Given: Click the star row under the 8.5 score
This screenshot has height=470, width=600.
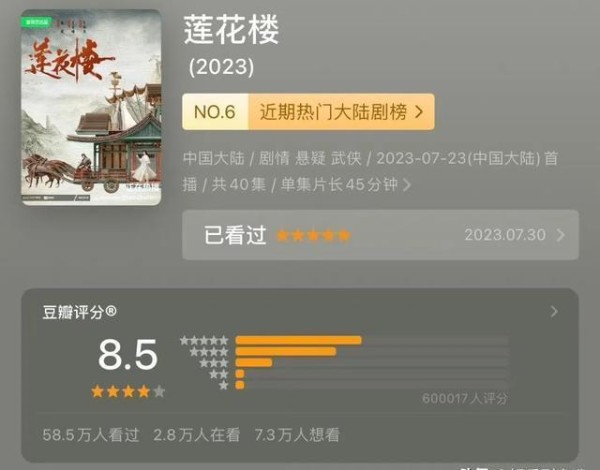Looking at the screenshot, I should (128, 392).
